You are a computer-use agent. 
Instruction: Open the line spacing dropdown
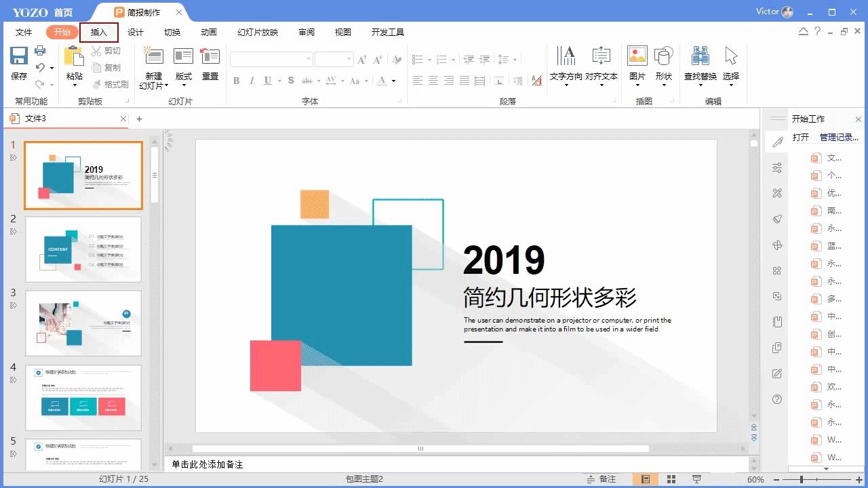click(x=515, y=59)
